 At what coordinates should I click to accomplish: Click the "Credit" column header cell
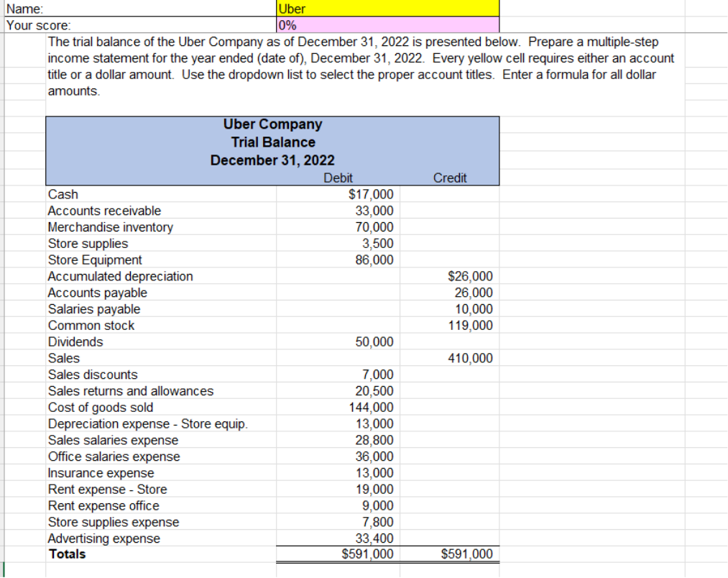tap(449, 178)
